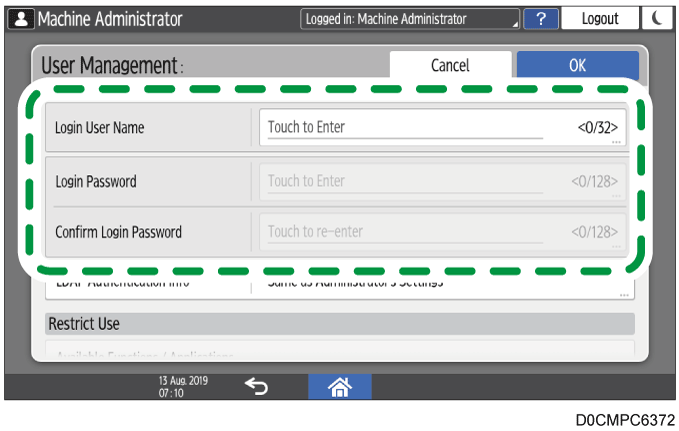Viewport: 679px width, 431px height.
Task: Tap the Login Password entry field
Action: pos(443,182)
